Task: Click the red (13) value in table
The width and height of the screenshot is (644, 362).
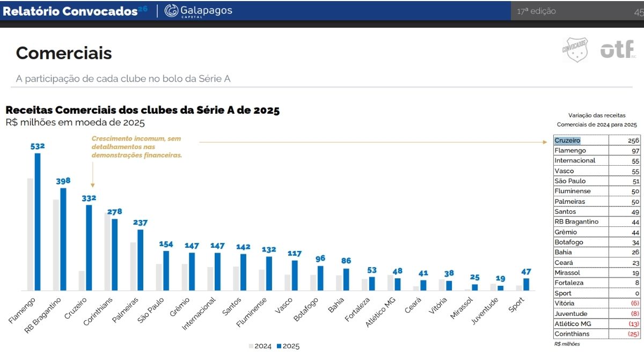Action: 634,324
